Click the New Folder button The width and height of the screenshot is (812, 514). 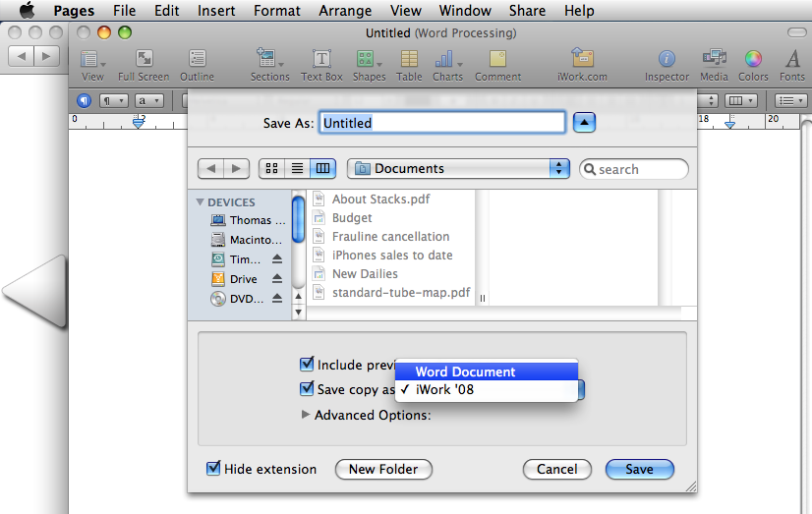tap(383, 469)
